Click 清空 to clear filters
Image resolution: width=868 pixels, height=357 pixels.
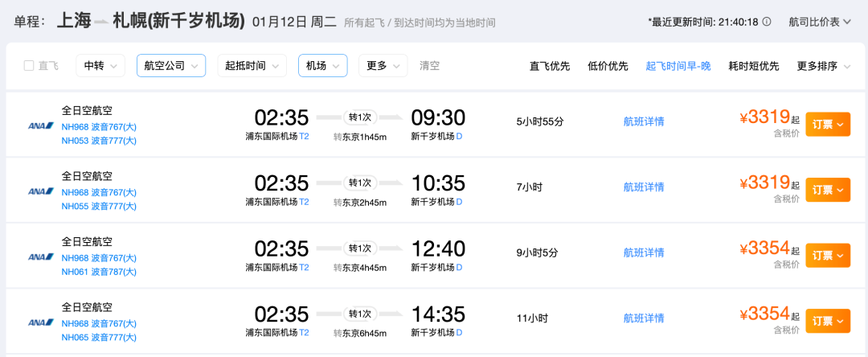point(429,66)
